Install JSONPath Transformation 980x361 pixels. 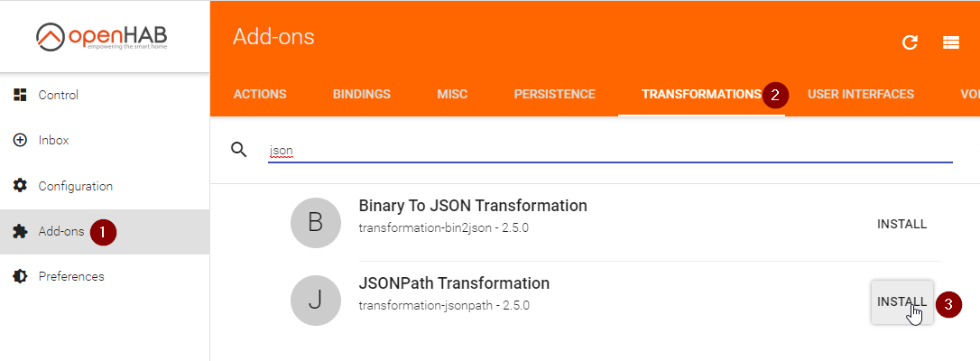pos(901,301)
